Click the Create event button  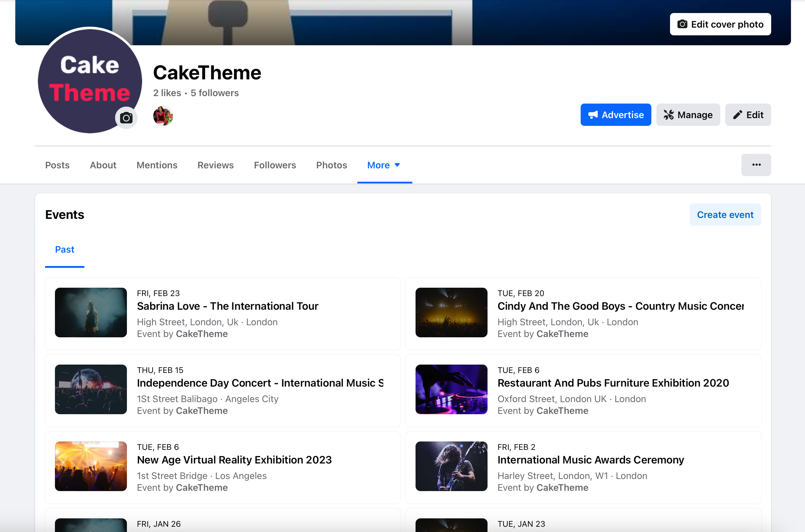(x=725, y=215)
